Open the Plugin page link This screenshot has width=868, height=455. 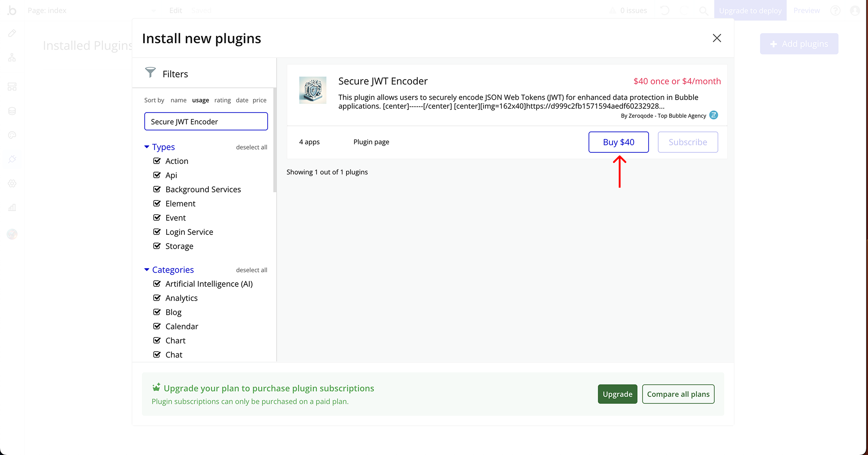point(371,142)
